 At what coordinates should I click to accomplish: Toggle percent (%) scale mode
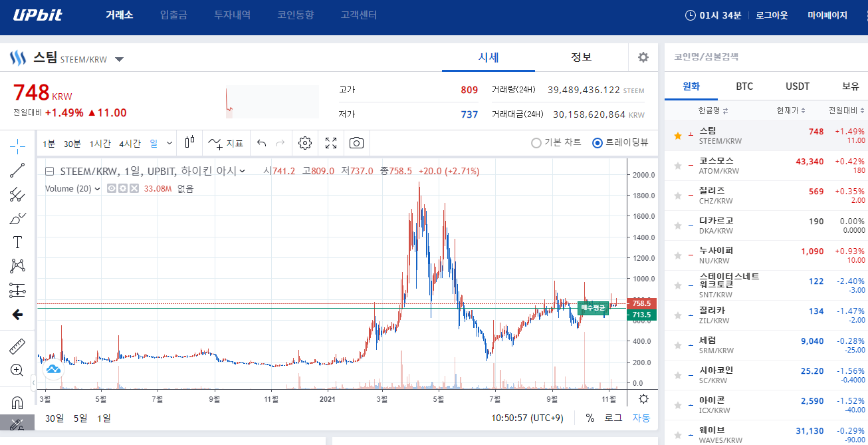590,418
